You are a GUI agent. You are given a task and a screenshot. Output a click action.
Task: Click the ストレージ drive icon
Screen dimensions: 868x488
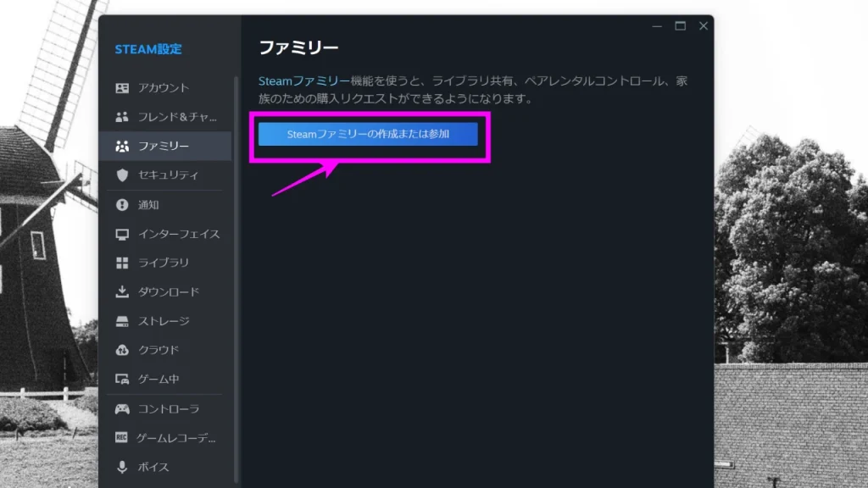click(x=122, y=321)
